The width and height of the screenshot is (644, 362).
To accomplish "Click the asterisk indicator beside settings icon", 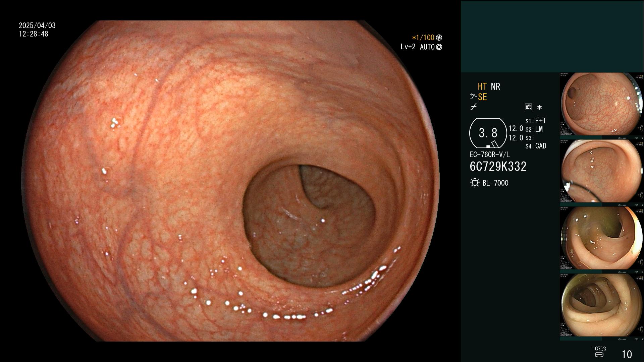I will click(539, 108).
